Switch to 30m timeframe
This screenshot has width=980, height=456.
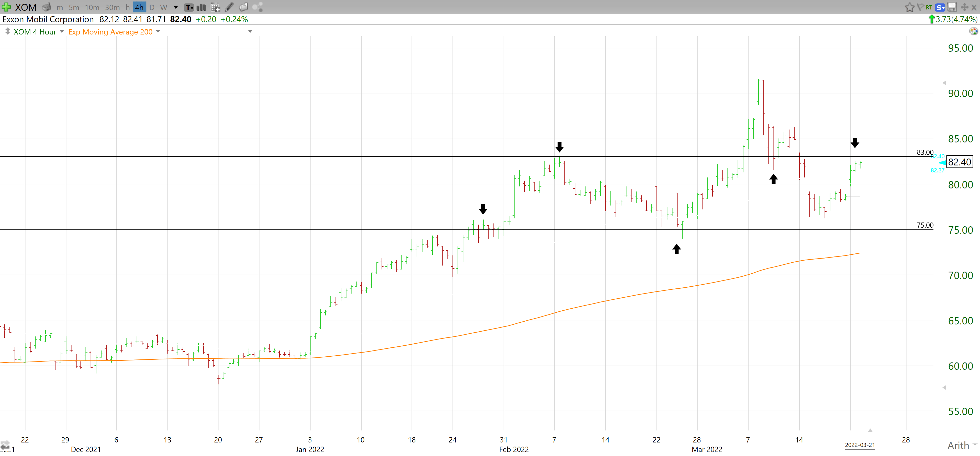click(x=112, y=7)
